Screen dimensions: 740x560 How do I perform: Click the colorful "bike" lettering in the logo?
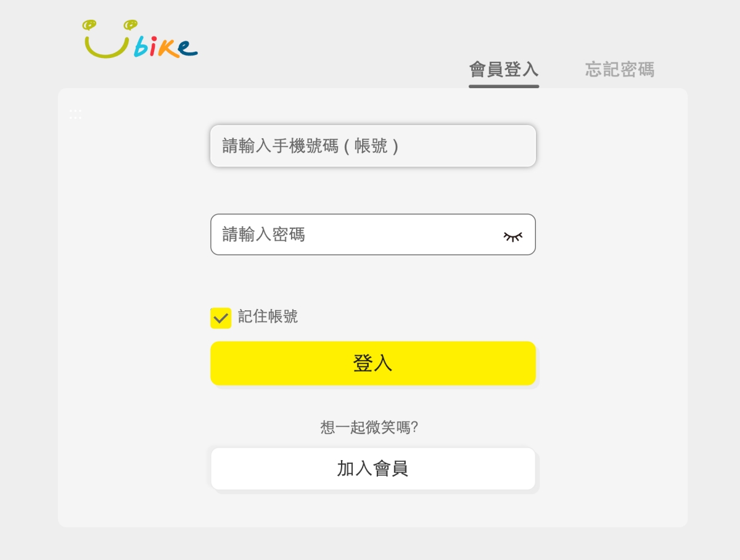pyautogui.click(x=165, y=48)
